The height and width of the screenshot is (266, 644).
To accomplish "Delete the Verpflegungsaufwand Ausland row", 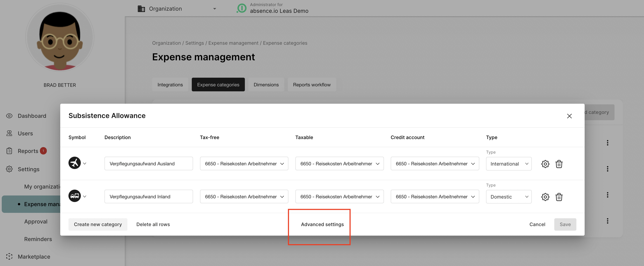I will 559,164.
